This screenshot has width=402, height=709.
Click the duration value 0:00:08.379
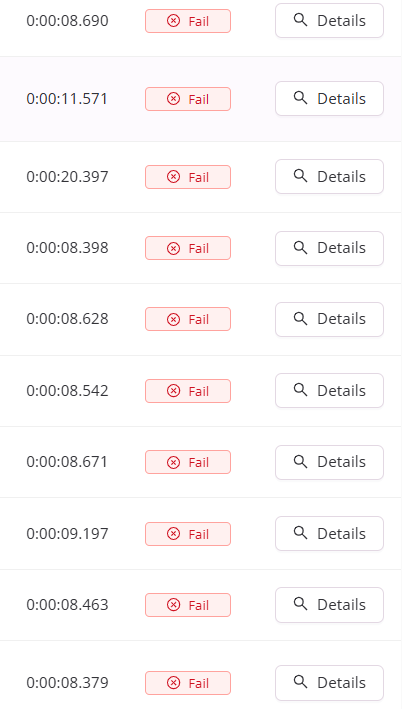coord(67,682)
